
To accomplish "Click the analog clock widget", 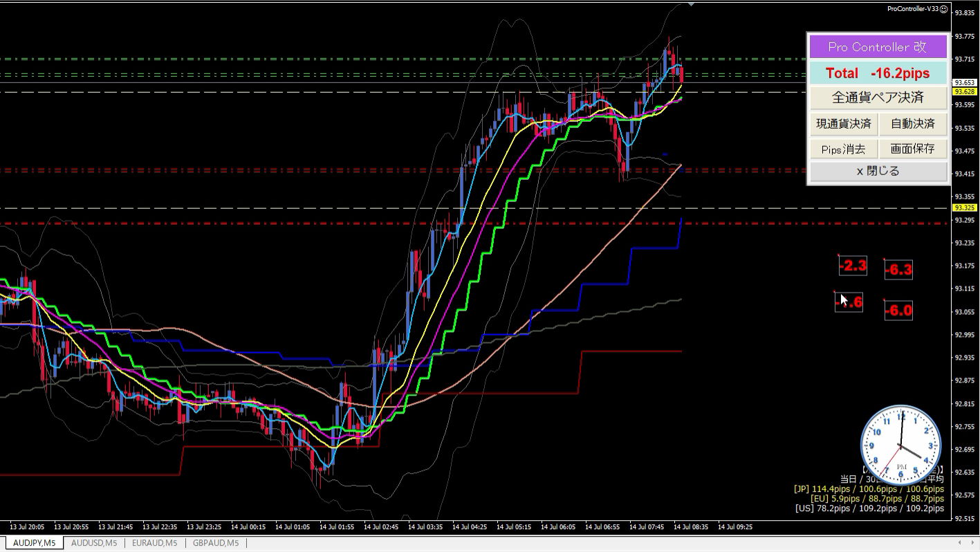I will pos(901,446).
